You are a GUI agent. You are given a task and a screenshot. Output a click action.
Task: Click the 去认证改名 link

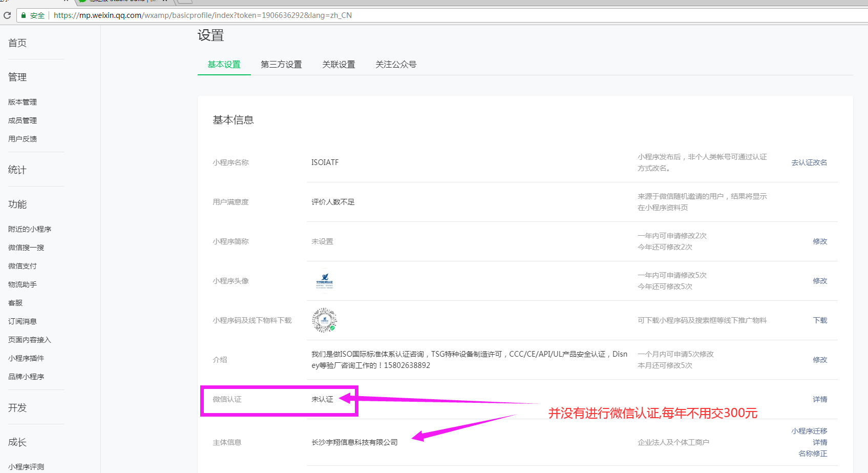[x=809, y=162]
